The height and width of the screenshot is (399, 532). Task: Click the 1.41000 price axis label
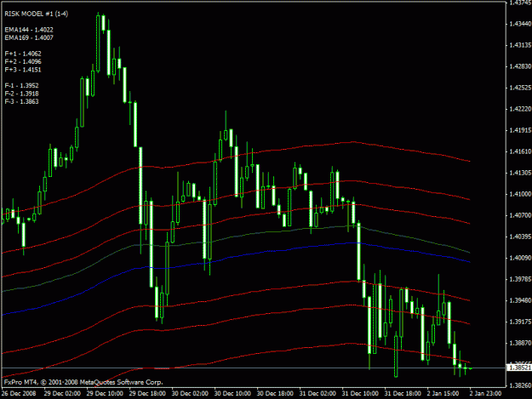(x=520, y=194)
